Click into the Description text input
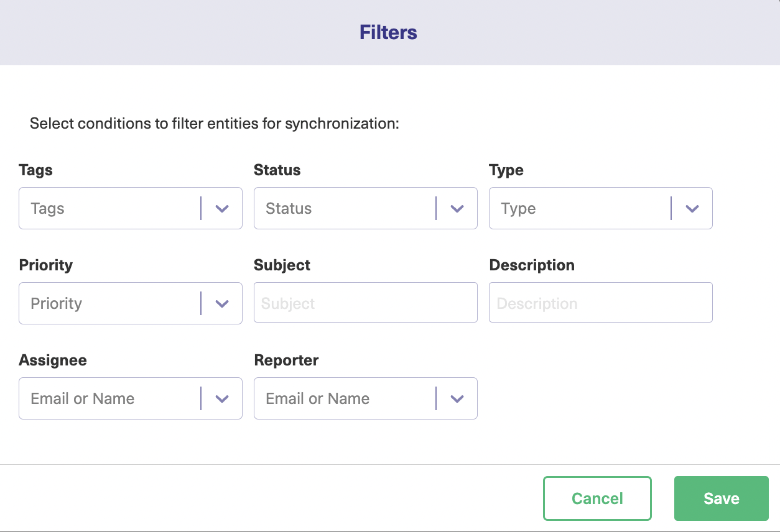Viewport: 780px width, 532px height. (x=600, y=303)
